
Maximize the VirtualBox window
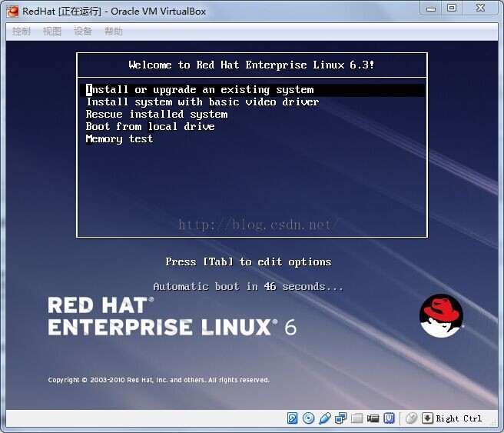(452, 8)
